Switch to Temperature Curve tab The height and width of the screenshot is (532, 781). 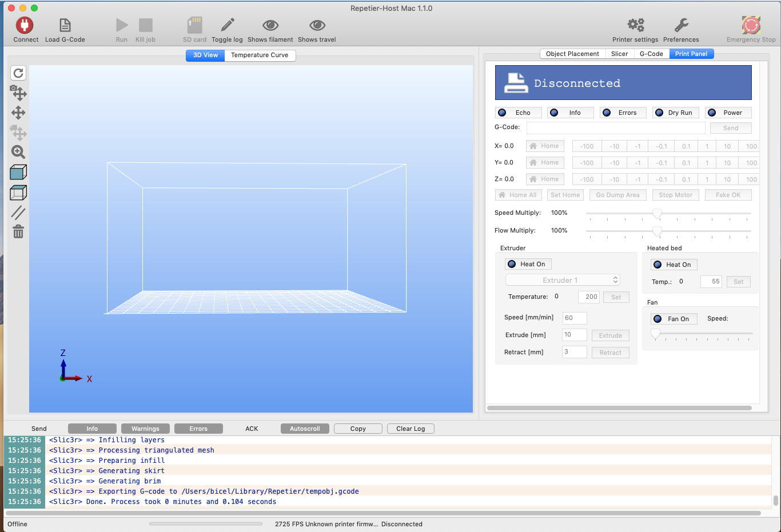click(x=260, y=55)
